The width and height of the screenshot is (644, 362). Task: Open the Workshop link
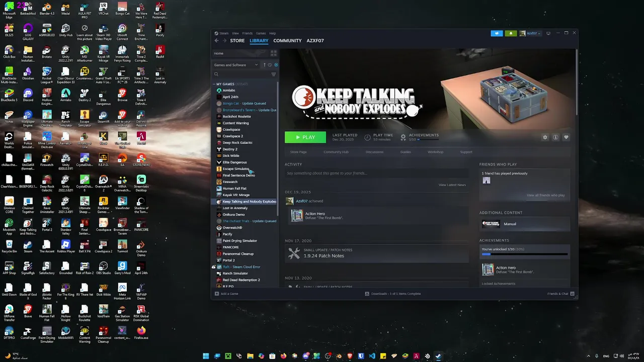pyautogui.click(x=436, y=152)
